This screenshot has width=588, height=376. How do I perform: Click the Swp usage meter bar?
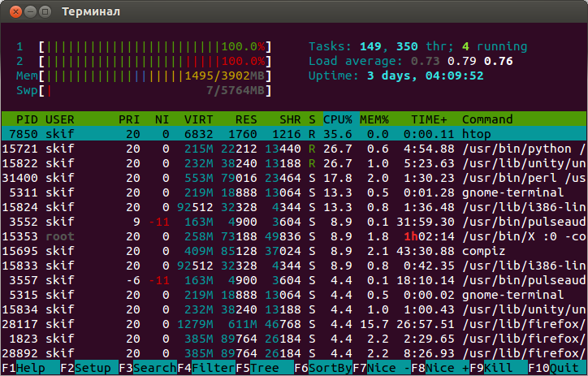(155, 90)
